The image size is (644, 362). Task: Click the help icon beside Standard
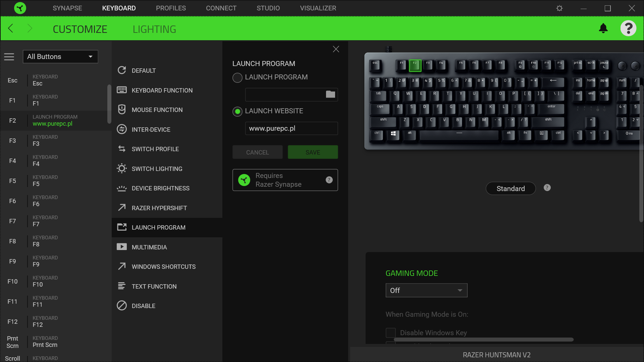pyautogui.click(x=547, y=188)
